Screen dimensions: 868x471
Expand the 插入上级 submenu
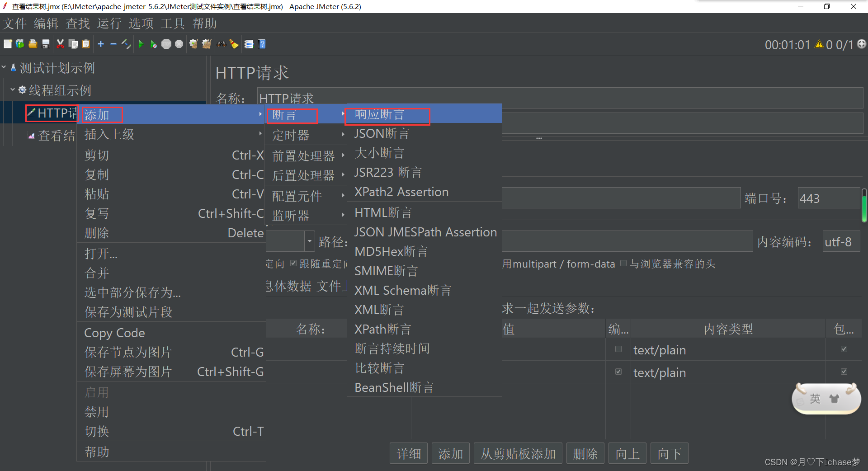(x=171, y=134)
